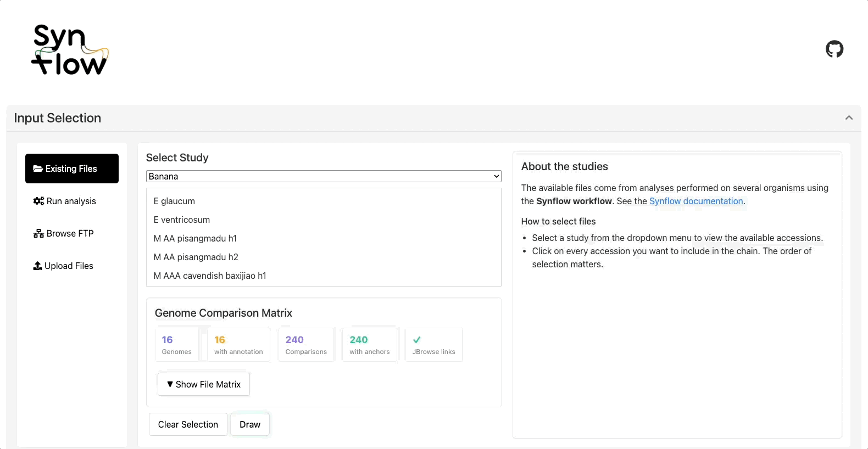
Task: Click the JBrowse links checkmark card
Action: (x=434, y=345)
